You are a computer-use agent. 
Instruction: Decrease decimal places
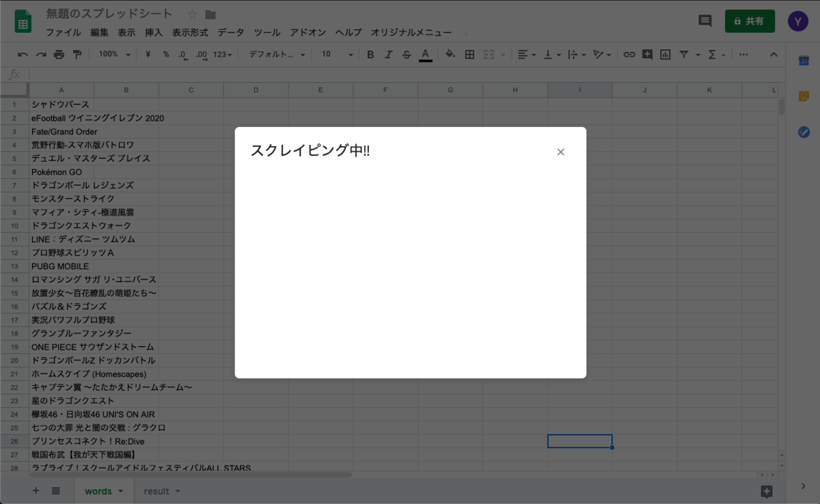tap(182, 55)
